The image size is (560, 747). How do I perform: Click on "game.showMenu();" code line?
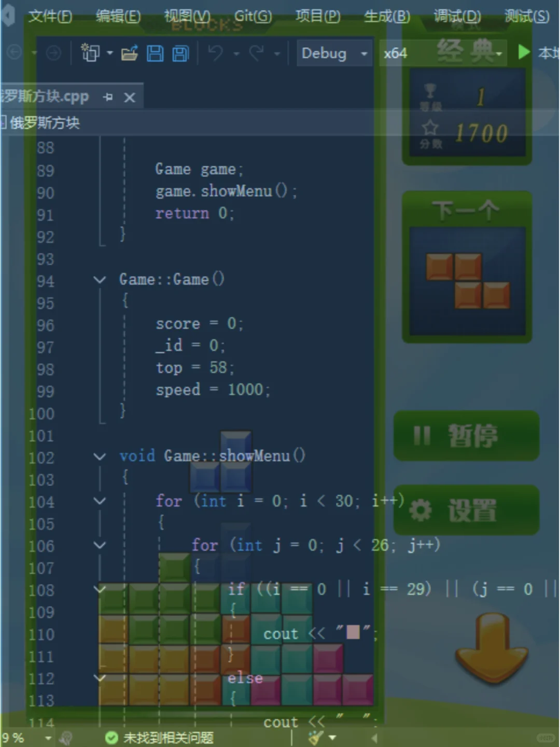coord(226,191)
